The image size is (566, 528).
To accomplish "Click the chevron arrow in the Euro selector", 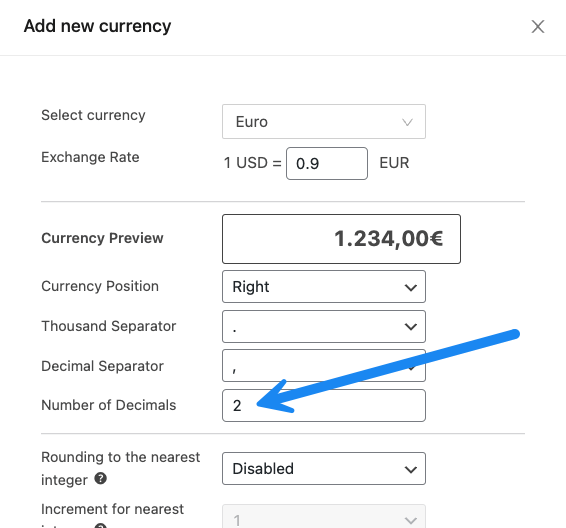I will [x=407, y=122].
